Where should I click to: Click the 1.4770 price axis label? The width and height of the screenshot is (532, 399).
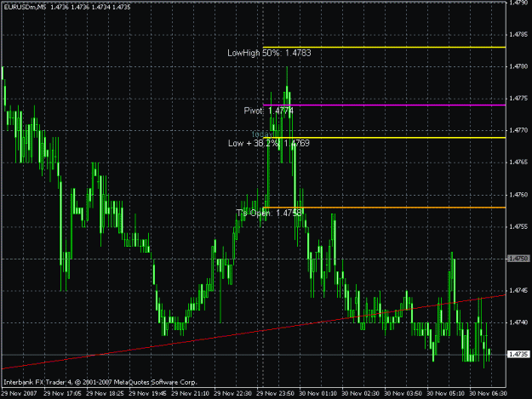click(518, 130)
